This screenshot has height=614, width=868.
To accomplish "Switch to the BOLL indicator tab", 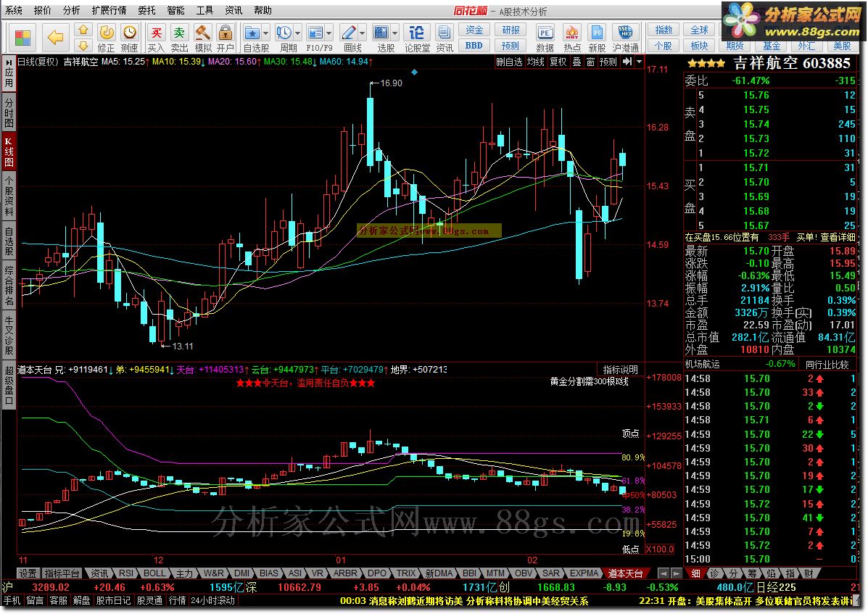I will click(154, 573).
